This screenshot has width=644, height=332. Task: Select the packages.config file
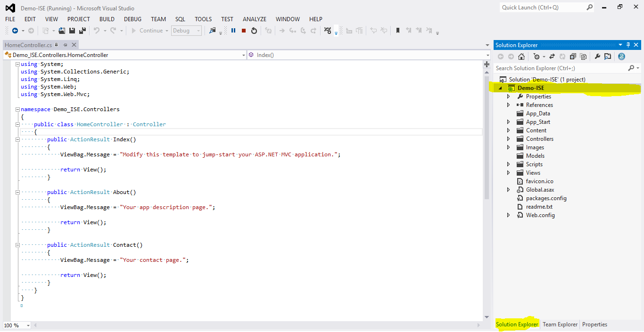pyautogui.click(x=546, y=198)
